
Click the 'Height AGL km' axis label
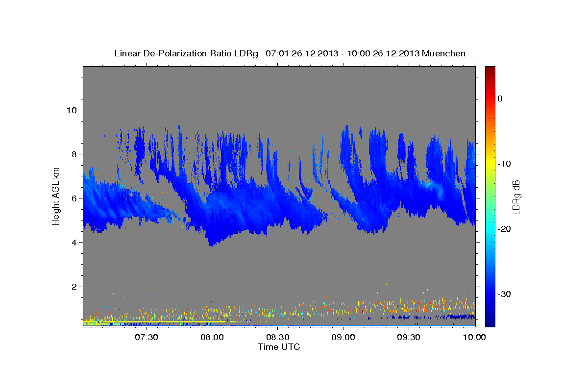[x=56, y=197]
